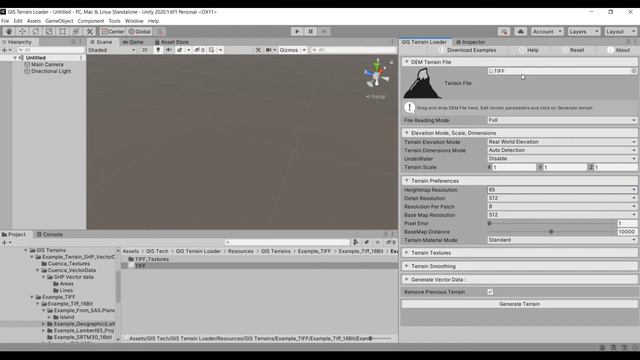The width and height of the screenshot is (640, 360).
Task: Open the Terrain File object picker
Action: click(633, 71)
